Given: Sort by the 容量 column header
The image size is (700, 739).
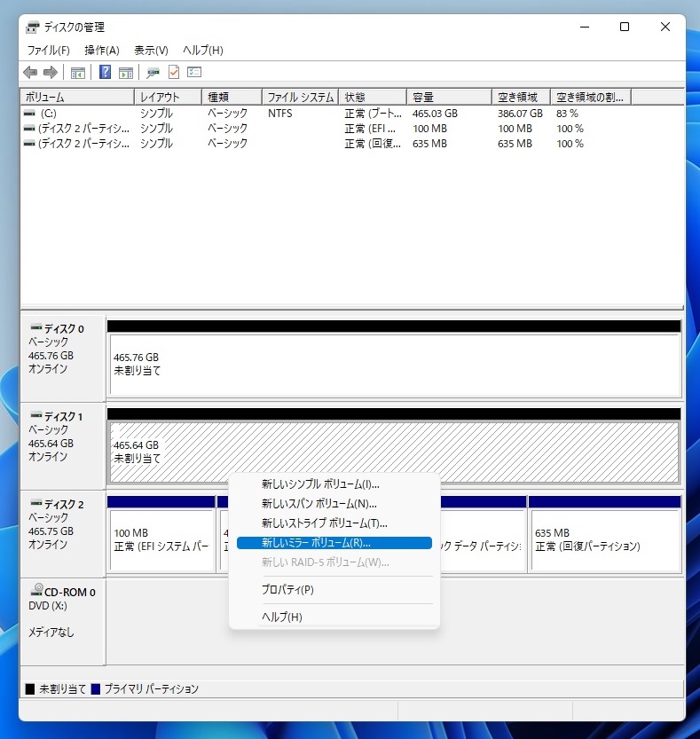Looking at the screenshot, I should 449,97.
